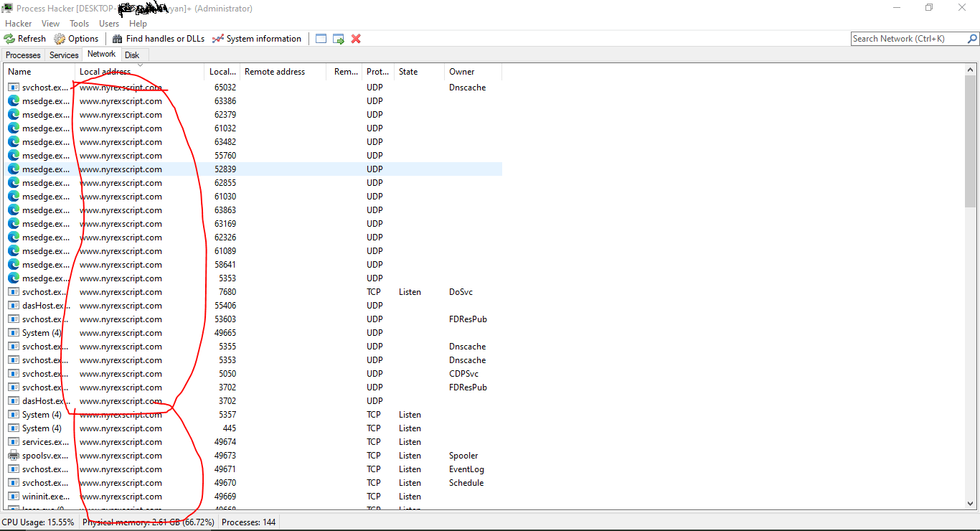Click the find-window-and-thread icon with green arrow
Image resolution: width=980 pixels, height=531 pixels.
(x=339, y=39)
